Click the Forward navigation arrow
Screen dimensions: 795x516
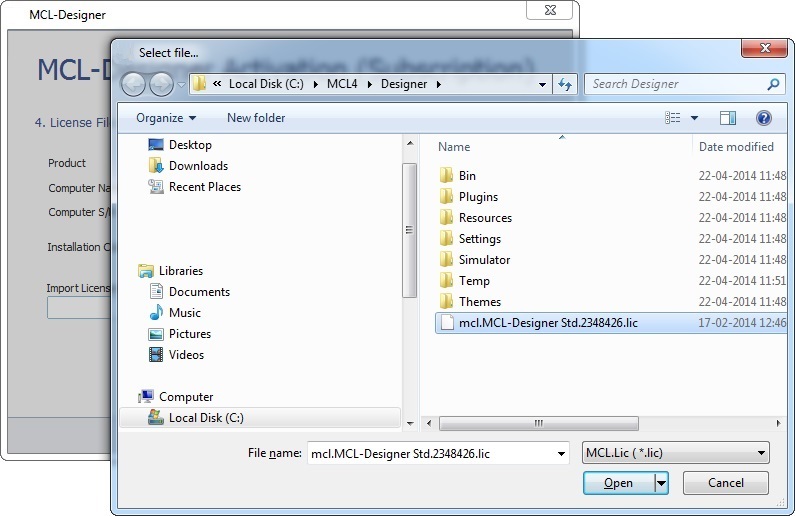click(x=162, y=84)
